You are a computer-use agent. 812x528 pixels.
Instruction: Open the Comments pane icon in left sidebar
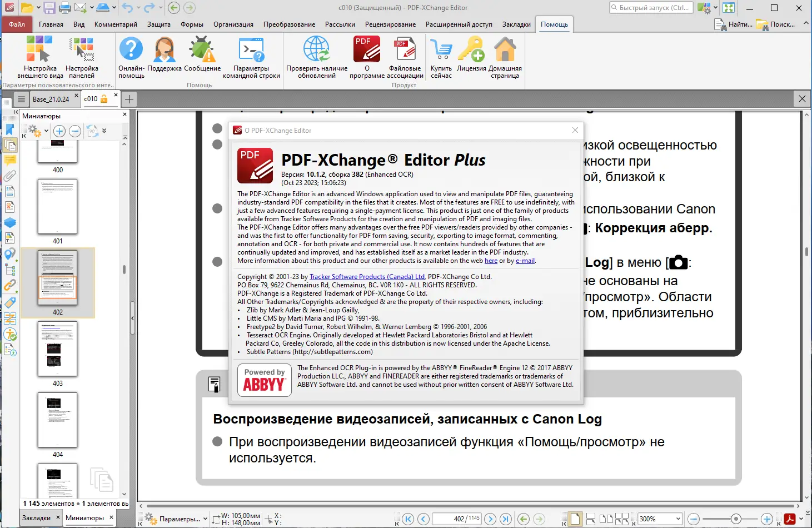coord(9,161)
